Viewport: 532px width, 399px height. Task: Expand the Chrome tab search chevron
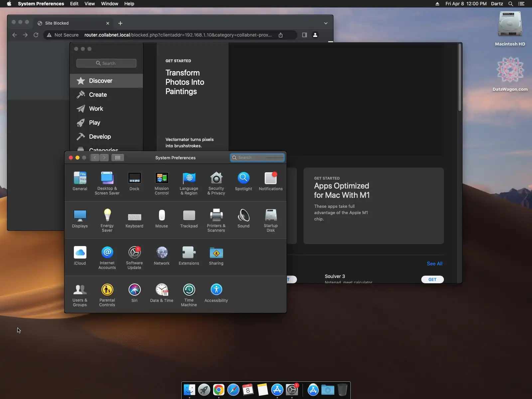pyautogui.click(x=326, y=23)
